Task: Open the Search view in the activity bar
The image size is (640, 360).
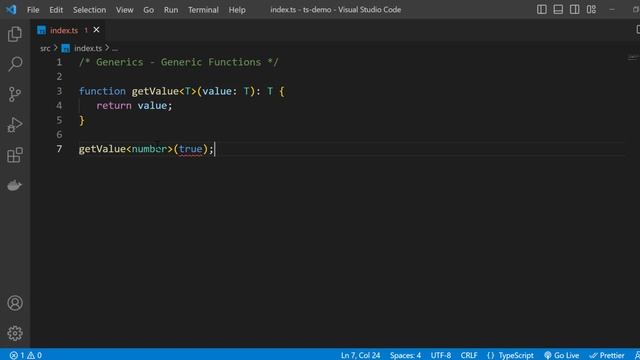Action: (15, 64)
